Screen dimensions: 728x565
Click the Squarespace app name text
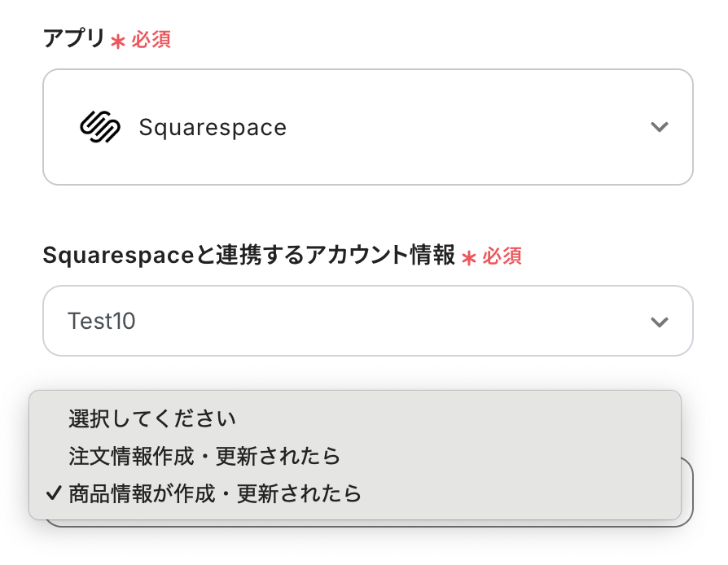[x=213, y=128]
